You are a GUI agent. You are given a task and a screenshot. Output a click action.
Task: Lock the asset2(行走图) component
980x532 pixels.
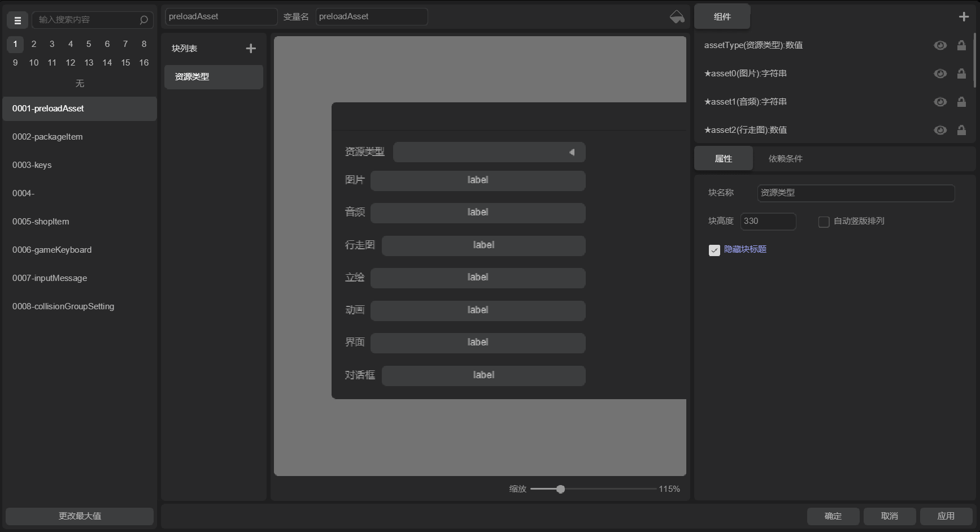pyautogui.click(x=961, y=130)
